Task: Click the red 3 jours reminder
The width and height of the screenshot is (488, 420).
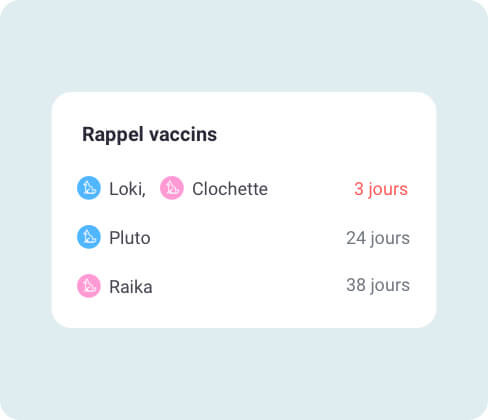Action: point(381,190)
